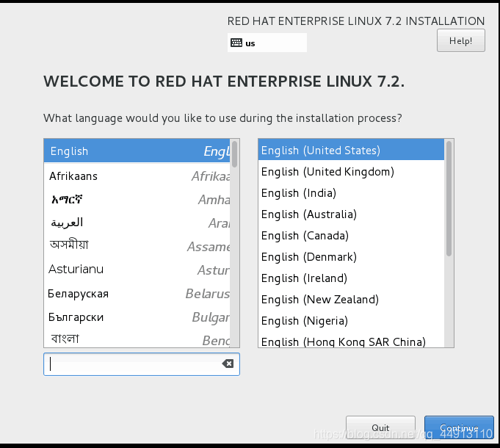500x448 pixels.
Task: Select Беларуская in the language list
Action: coord(137,293)
